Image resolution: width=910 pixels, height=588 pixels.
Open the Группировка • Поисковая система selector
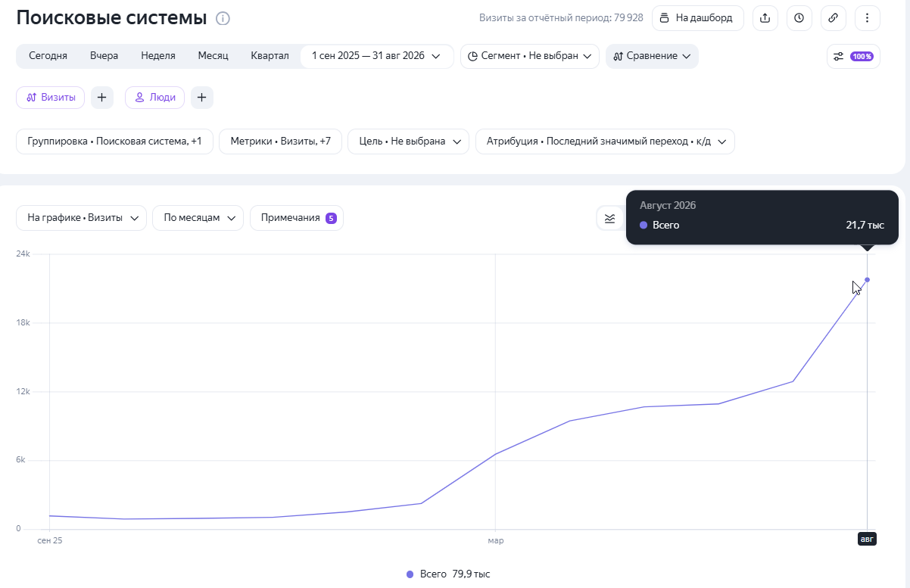114,142
